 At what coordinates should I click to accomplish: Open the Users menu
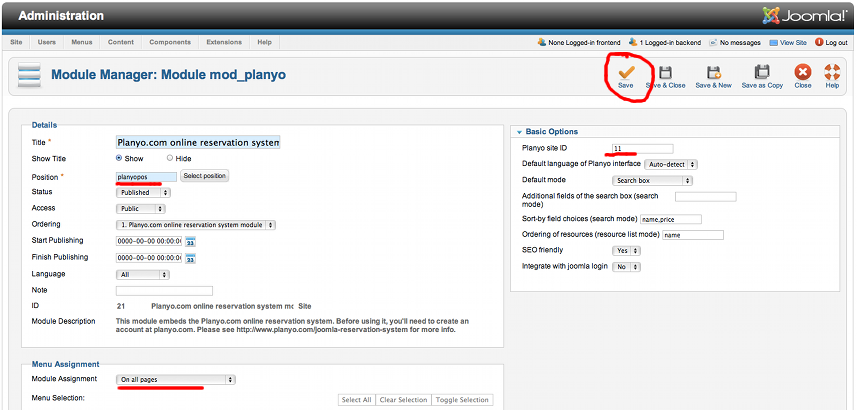[46, 42]
